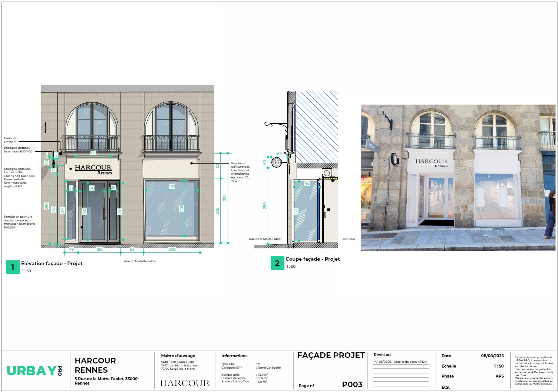Click the HARCOUR logo in title block
Image resolution: width=558 pixels, height=392 pixels.
click(x=185, y=383)
